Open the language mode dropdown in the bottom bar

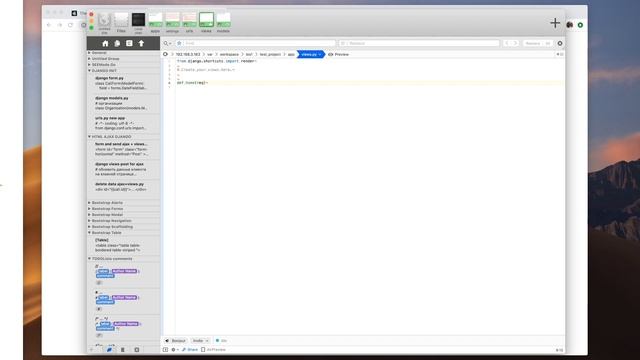coord(200,341)
